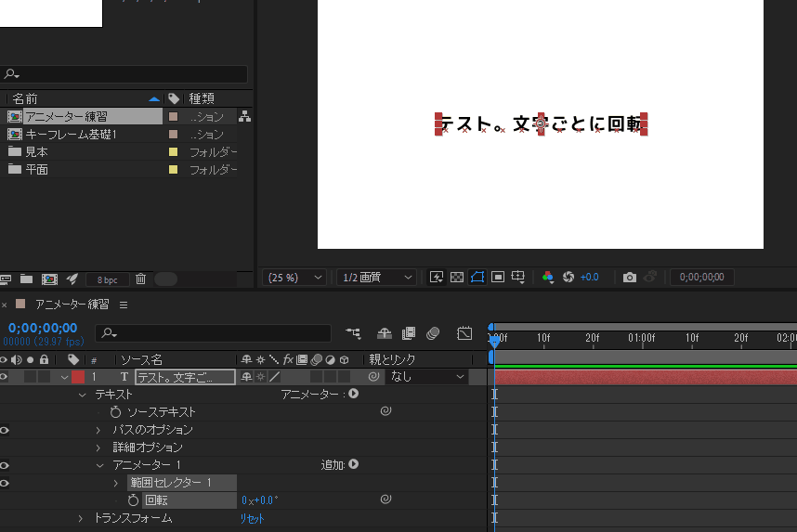Open the 25% magnification dropdown
Screen dimensions: 797x532
pos(294,278)
